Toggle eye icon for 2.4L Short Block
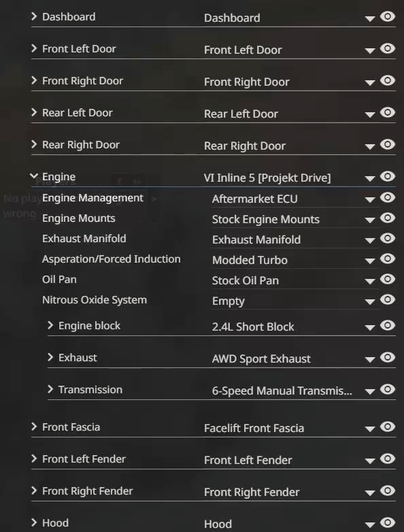Viewport: 404px width, 532px height. [x=388, y=325]
